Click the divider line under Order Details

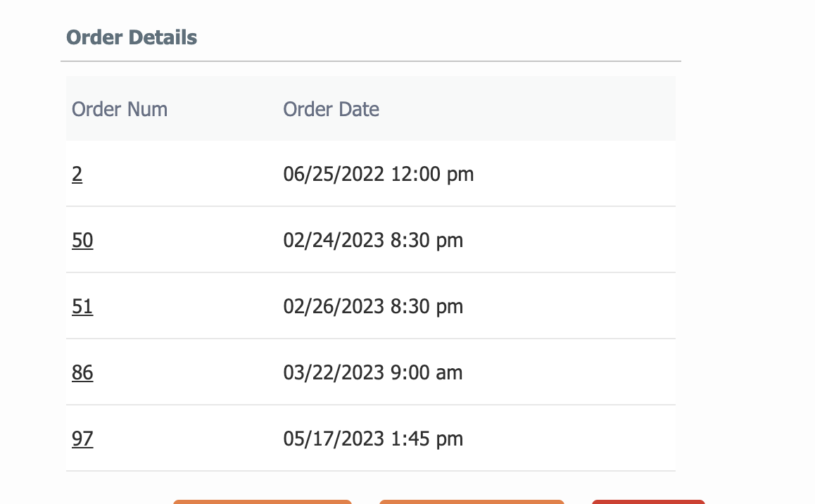point(371,61)
